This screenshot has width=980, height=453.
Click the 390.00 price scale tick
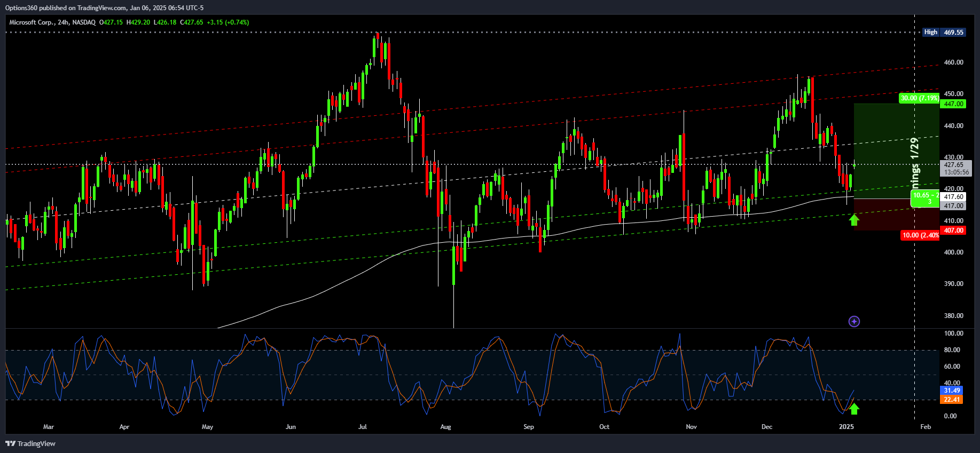(x=953, y=284)
